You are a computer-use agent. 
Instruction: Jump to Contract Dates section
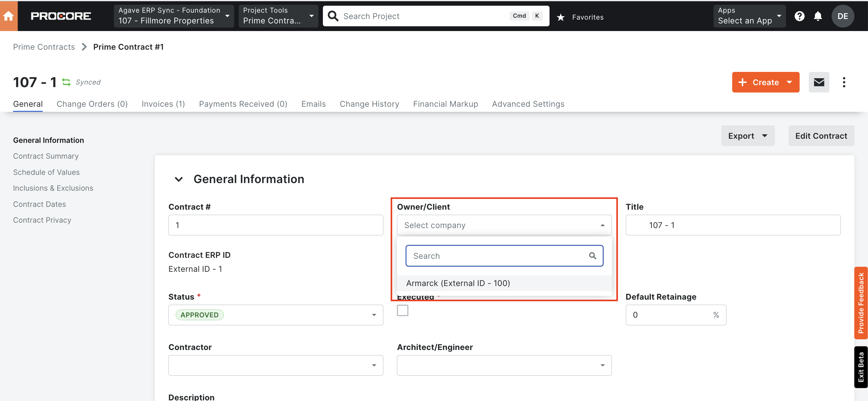[x=40, y=204]
